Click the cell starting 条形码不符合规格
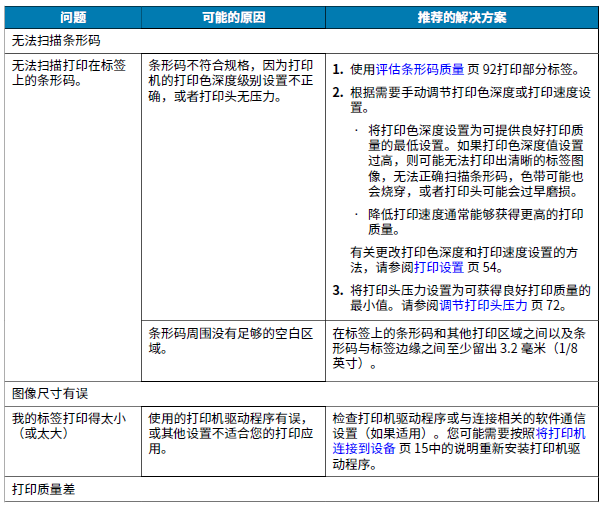Image resolution: width=606 pixels, height=509 pixels. (233, 187)
